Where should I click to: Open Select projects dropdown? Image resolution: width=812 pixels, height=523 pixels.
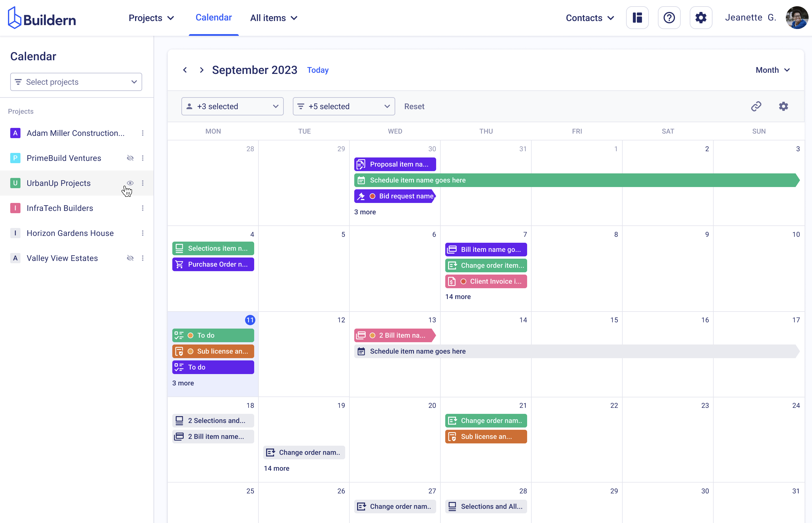click(76, 82)
